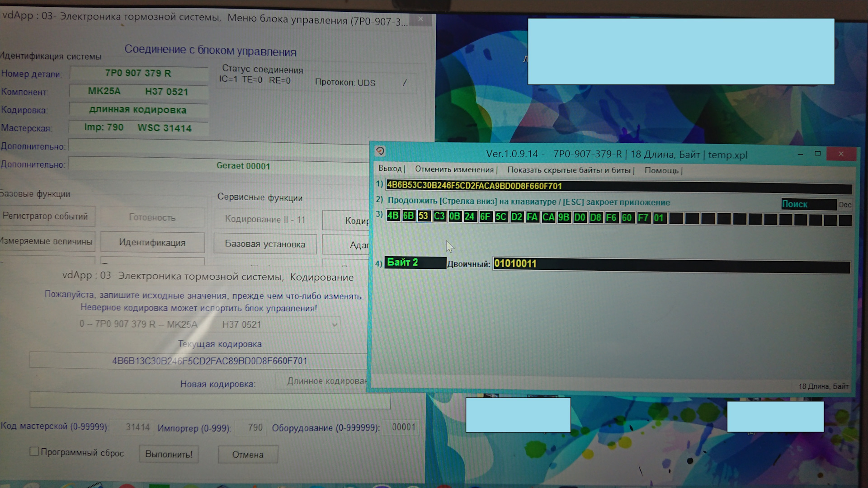The width and height of the screenshot is (868, 488).
Task: Select the last byte cell 01
Action: click(659, 218)
